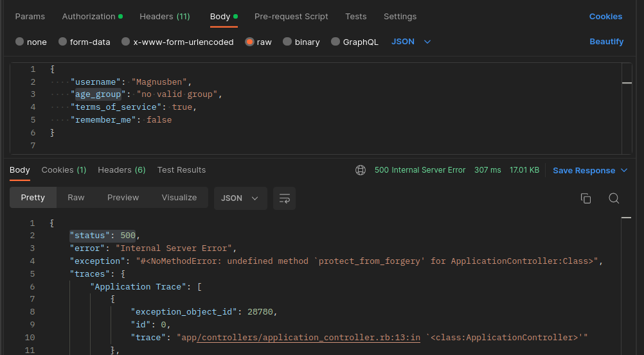
Task: Select the none body radio button
Action: [x=19, y=42]
